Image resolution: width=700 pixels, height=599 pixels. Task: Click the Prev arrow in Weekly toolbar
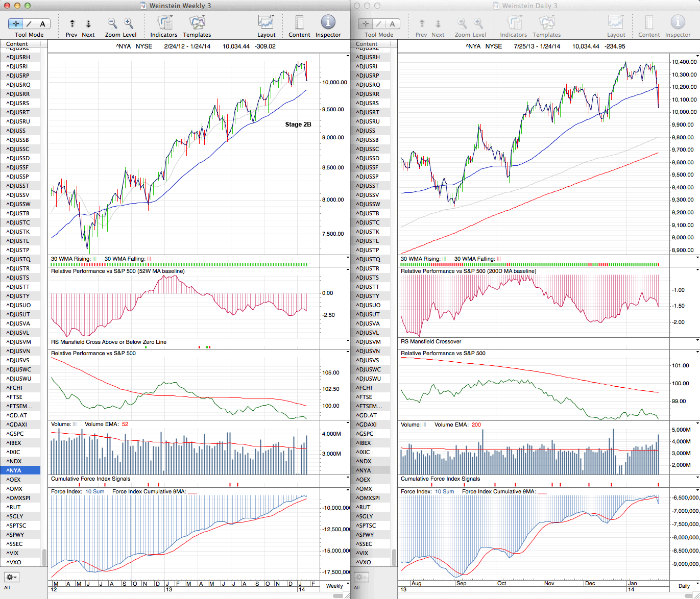(72, 23)
